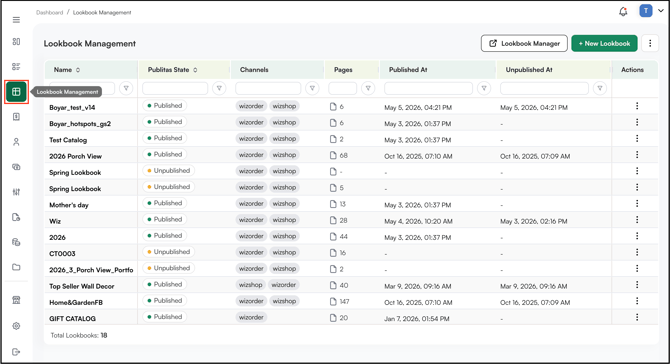Click Published status badge for Boyar_hotspots_gs2
The height and width of the screenshot is (364, 670).
[165, 122]
